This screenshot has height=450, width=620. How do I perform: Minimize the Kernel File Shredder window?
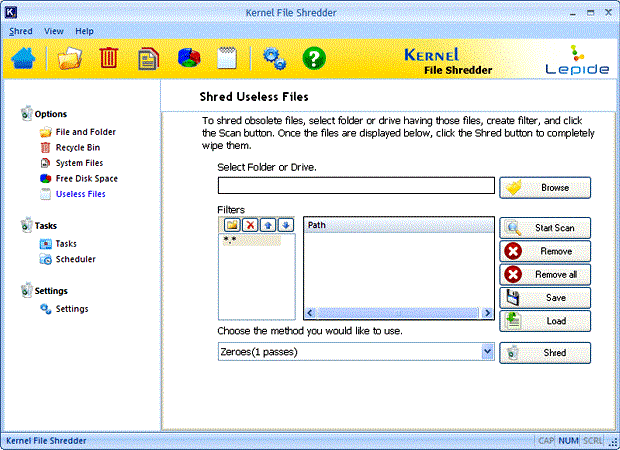[x=573, y=13]
